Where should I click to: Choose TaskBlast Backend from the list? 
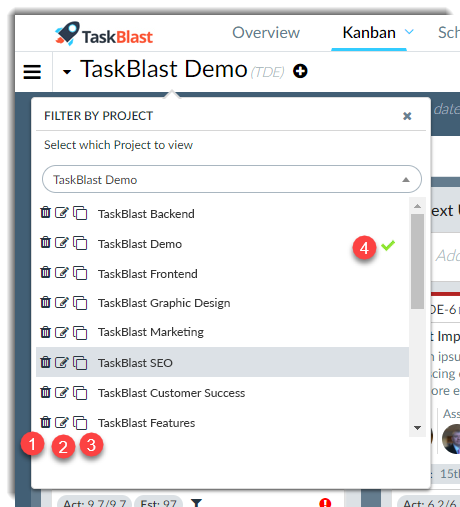[146, 214]
